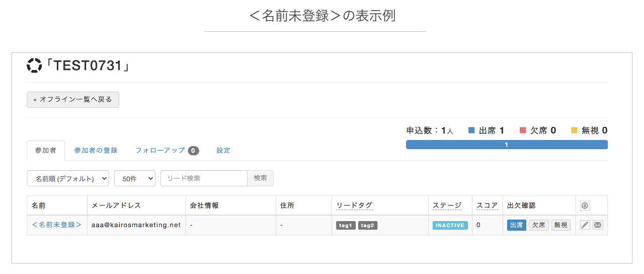Click the 住所 column header
This screenshot has height=274, width=644.
[x=287, y=205]
